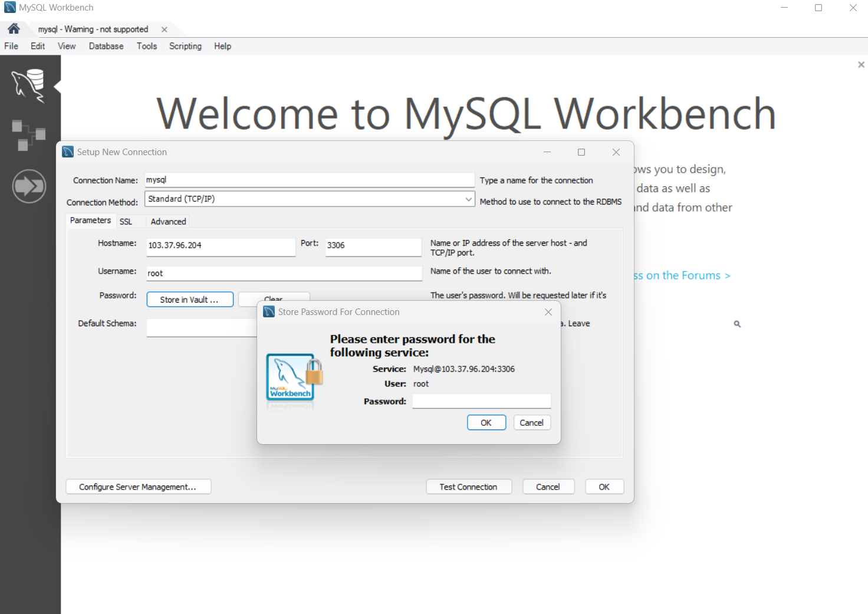Switch to the Advanced tab
This screenshot has height=614, width=868.
[x=168, y=222]
